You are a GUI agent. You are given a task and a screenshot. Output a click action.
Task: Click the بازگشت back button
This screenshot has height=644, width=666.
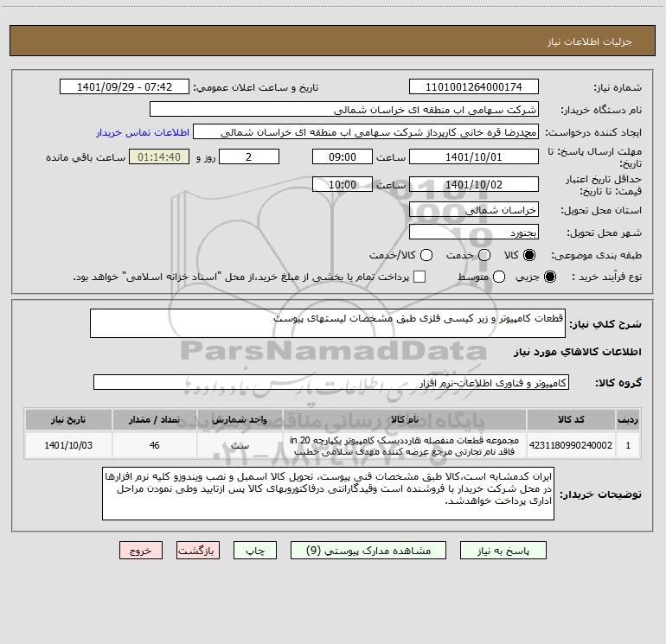point(198,551)
